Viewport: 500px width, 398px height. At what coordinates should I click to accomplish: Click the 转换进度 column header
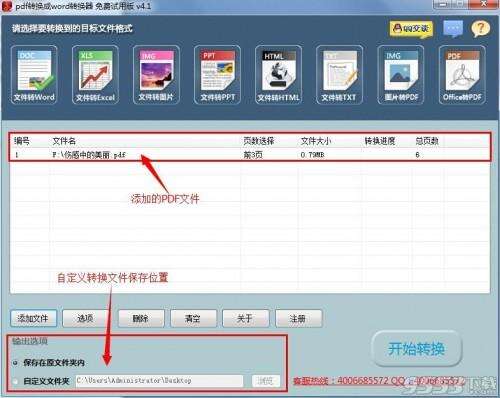[x=380, y=141]
